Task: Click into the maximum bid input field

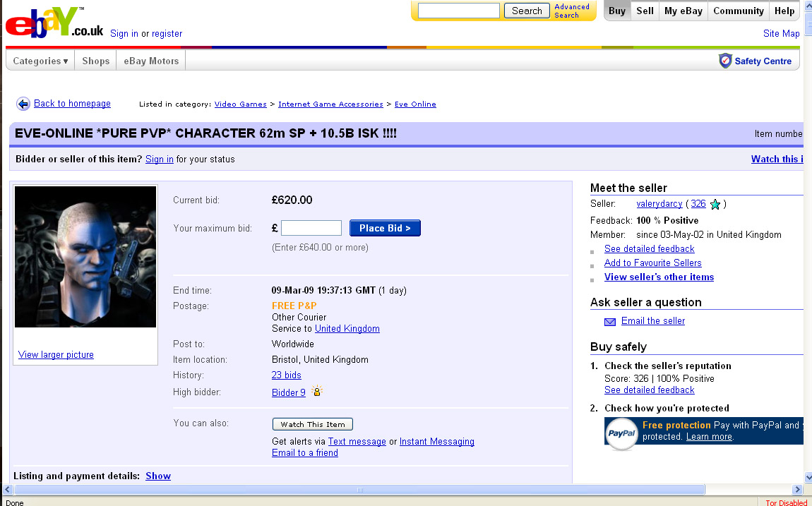Action: click(311, 228)
